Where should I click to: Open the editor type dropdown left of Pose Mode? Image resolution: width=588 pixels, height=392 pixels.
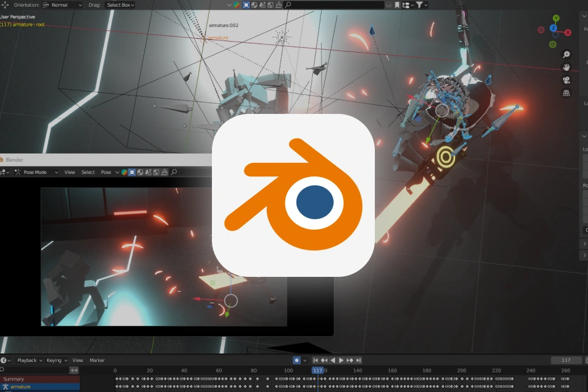(4, 172)
